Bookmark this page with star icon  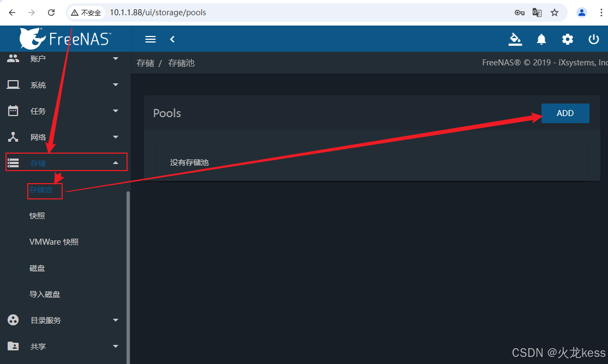555,13
